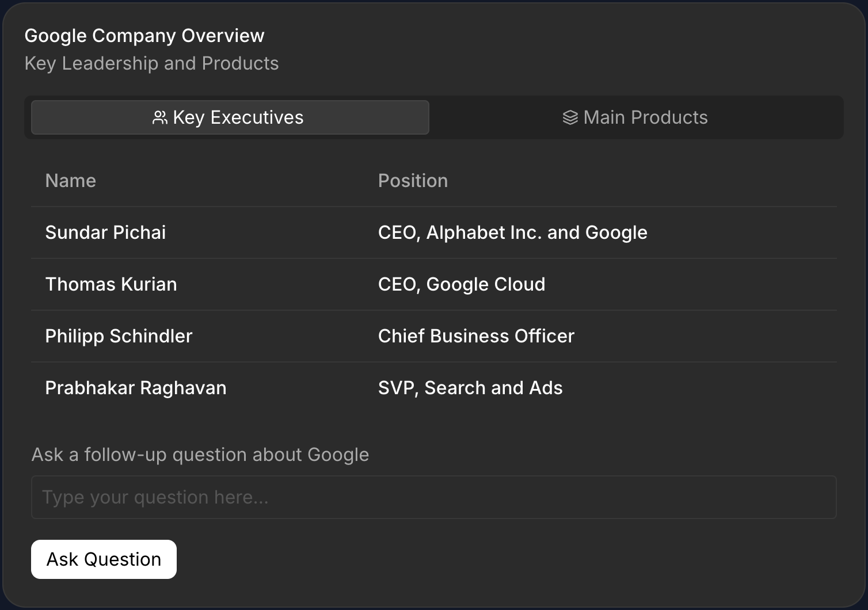The height and width of the screenshot is (610, 868).
Task: Click the 'Key Leadership and Products' subtitle
Action: point(151,63)
